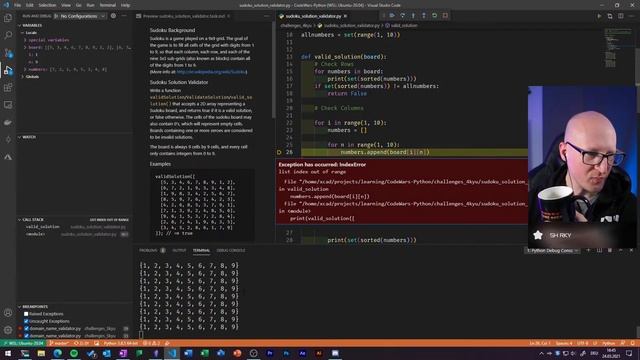The image size is (640, 360).
Task: Select the Preview sudoku task markdown tab
Action: [184, 16]
